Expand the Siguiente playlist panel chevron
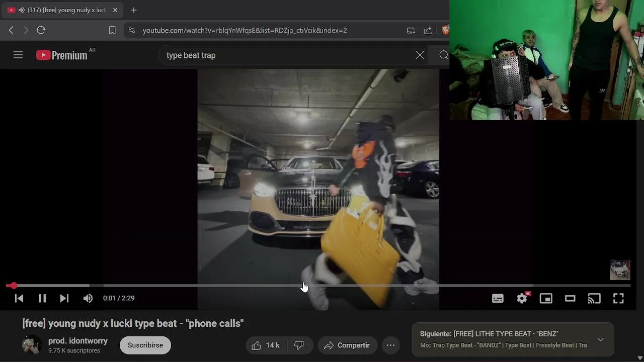644x362 pixels. (x=600, y=339)
